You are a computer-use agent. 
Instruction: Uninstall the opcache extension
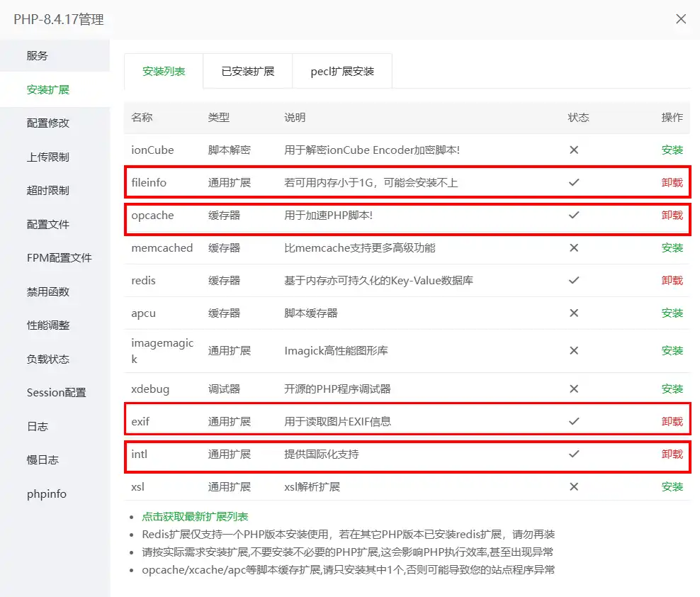pos(672,216)
